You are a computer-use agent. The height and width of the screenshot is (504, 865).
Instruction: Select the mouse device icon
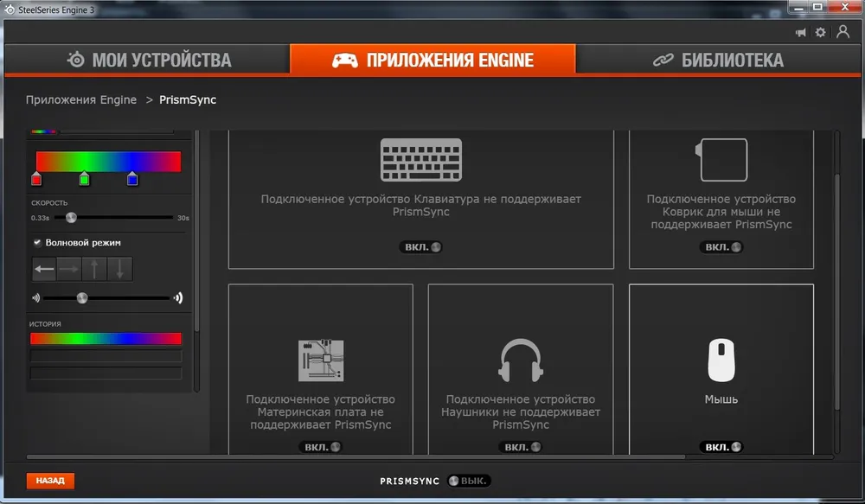pyautogui.click(x=721, y=360)
